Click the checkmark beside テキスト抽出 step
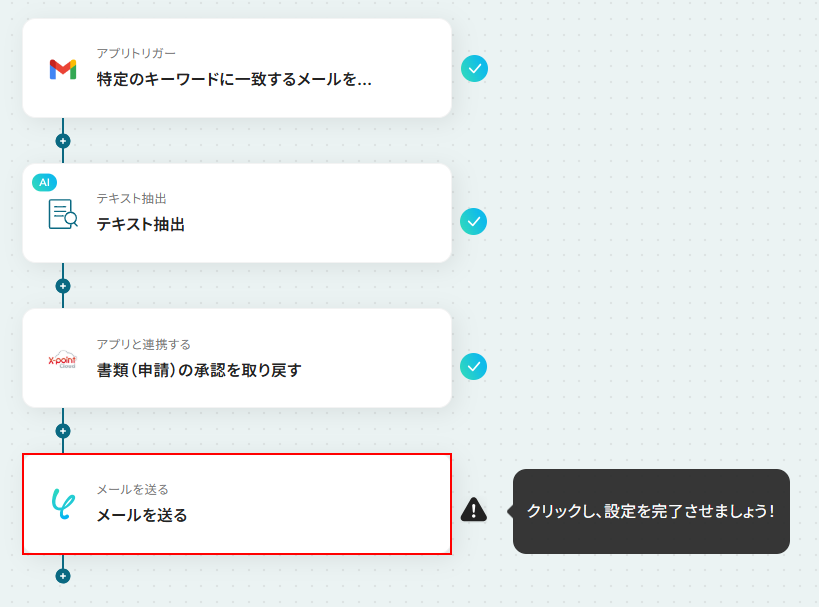The height and width of the screenshot is (607, 819). point(473,221)
